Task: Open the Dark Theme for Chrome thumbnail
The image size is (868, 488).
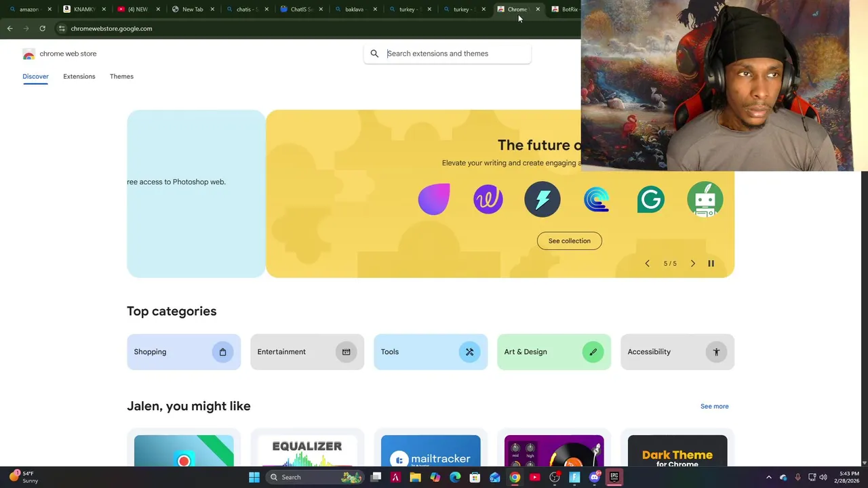Action: tap(677, 451)
